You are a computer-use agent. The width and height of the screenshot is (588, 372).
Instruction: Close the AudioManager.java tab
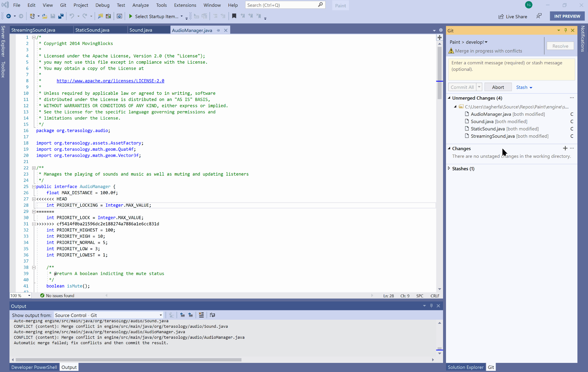[x=226, y=30]
